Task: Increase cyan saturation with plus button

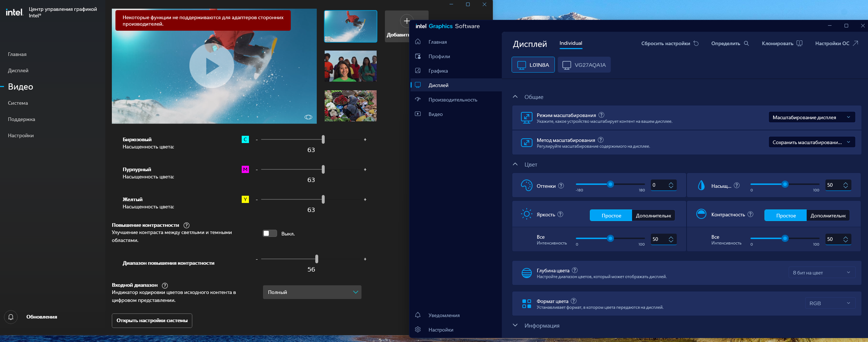Action: [365, 139]
